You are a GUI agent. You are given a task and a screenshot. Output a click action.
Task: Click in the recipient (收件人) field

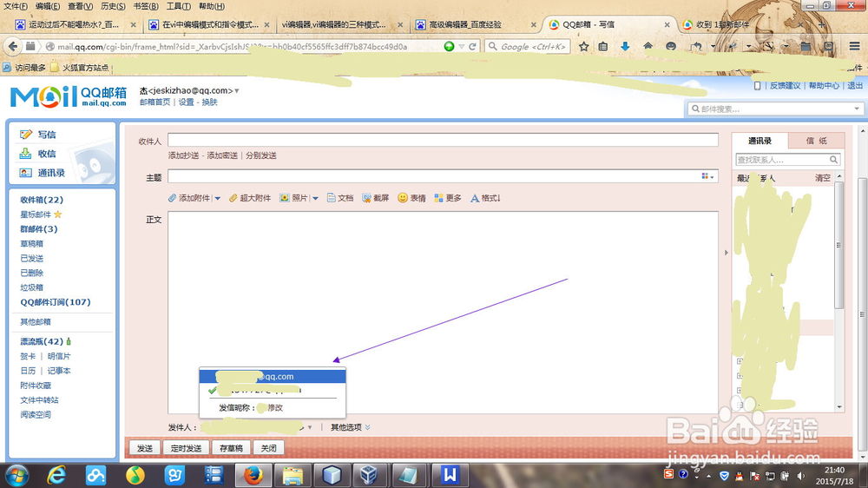click(443, 140)
